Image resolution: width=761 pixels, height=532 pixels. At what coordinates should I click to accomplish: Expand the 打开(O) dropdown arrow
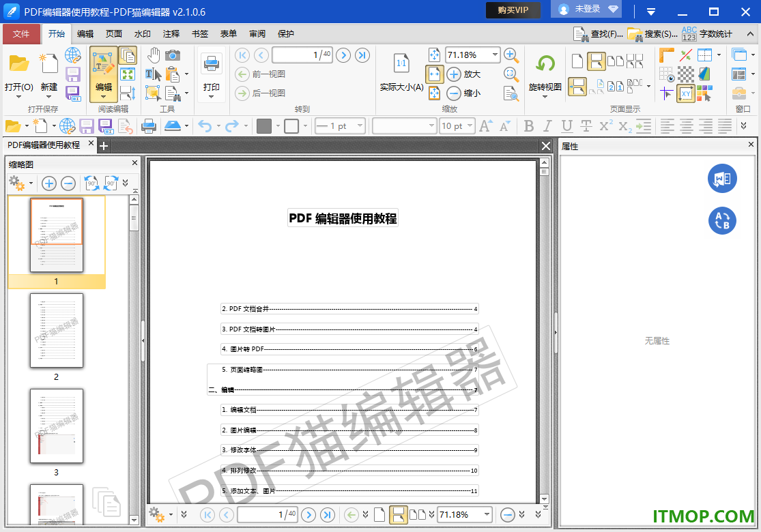click(19, 97)
